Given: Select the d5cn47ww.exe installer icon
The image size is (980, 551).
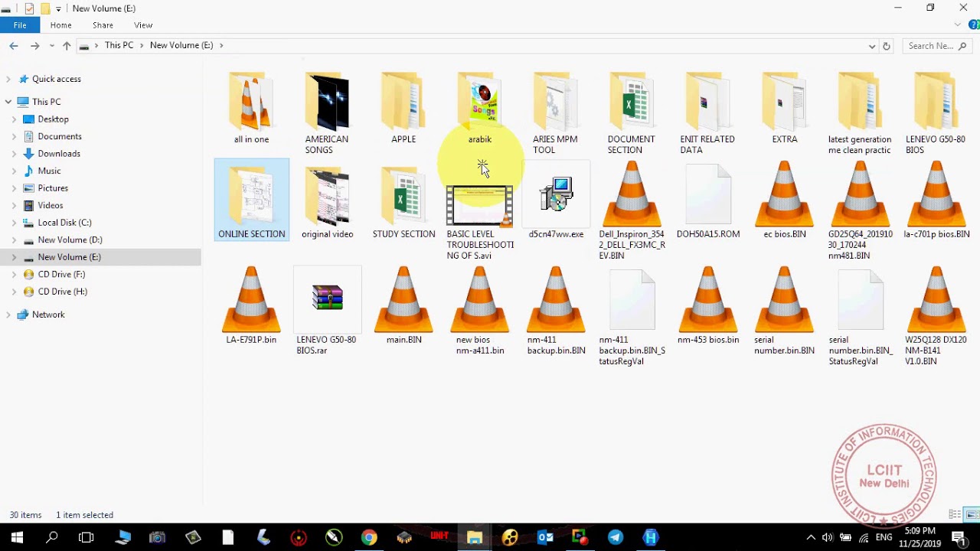Looking at the screenshot, I should pos(556,194).
